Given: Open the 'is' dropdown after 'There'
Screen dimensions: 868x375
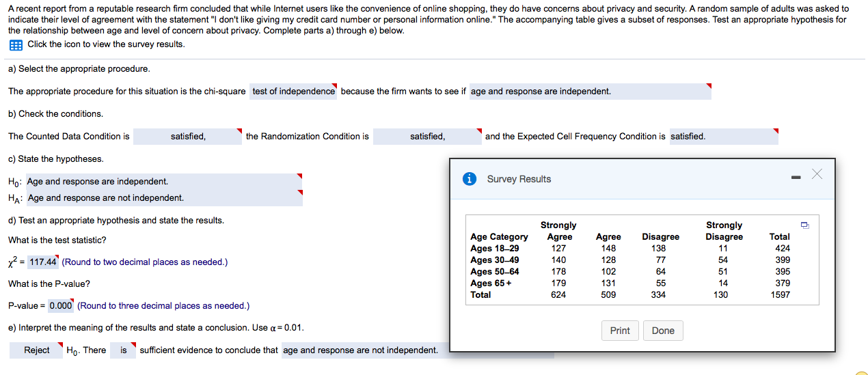Looking at the screenshot, I should click(x=124, y=350).
